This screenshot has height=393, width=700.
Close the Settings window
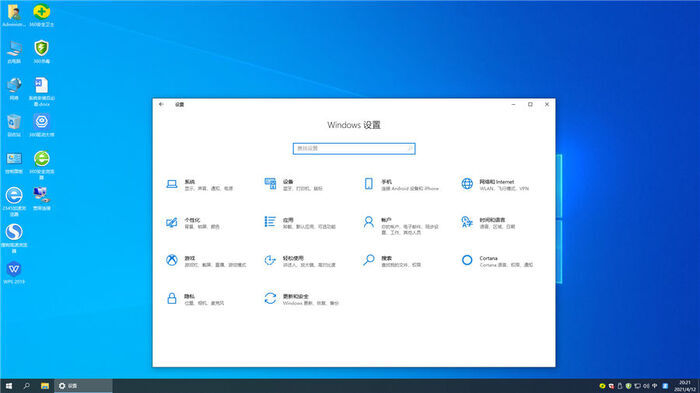(547, 104)
